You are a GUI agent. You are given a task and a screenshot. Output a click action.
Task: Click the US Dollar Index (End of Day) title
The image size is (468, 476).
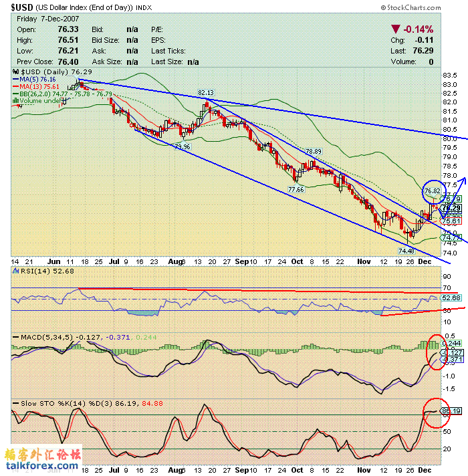pos(84,7)
